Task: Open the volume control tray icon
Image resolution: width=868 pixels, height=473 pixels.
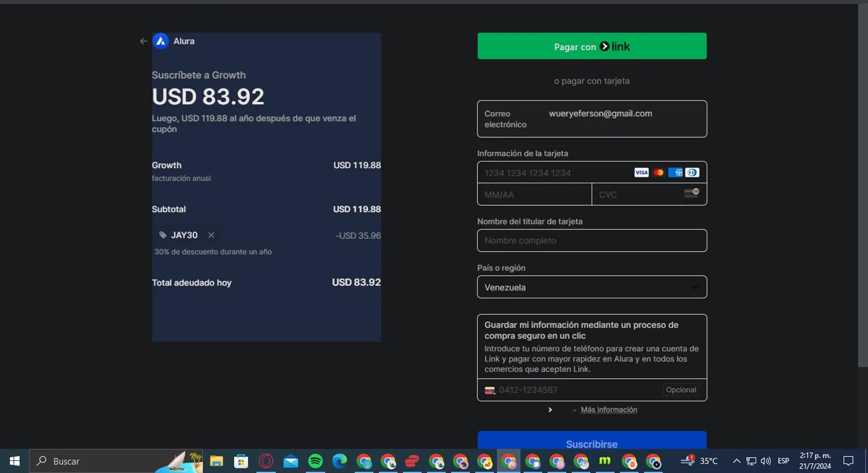Action: click(x=766, y=461)
